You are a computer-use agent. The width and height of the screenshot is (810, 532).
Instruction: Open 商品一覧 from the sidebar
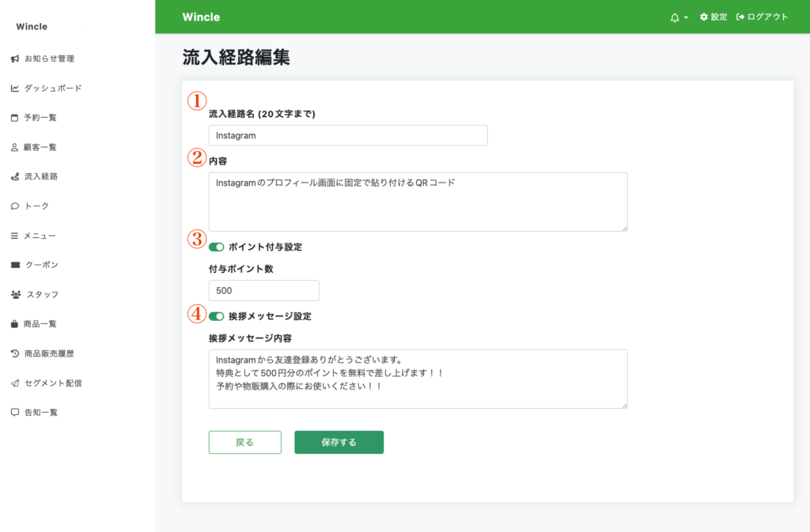coord(40,324)
